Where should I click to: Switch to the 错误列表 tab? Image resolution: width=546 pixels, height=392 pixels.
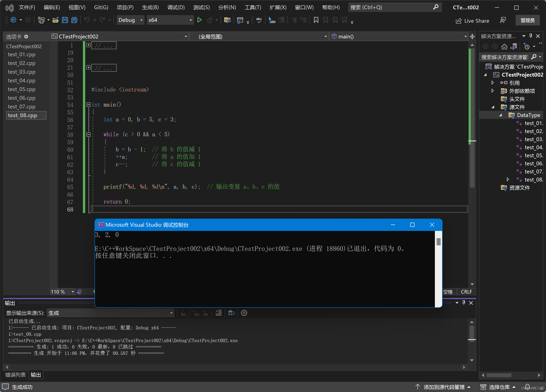[x=16, y=374]
